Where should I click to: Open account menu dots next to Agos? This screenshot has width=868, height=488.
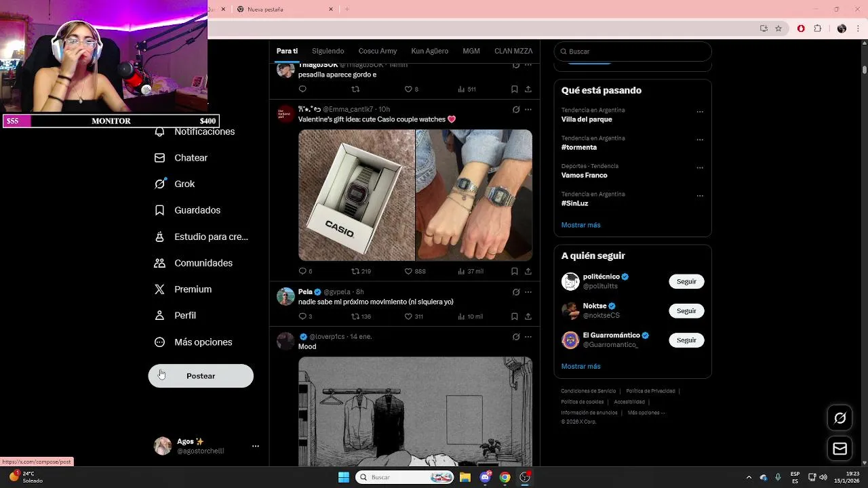pyautogui.click(x=256, y=446)
